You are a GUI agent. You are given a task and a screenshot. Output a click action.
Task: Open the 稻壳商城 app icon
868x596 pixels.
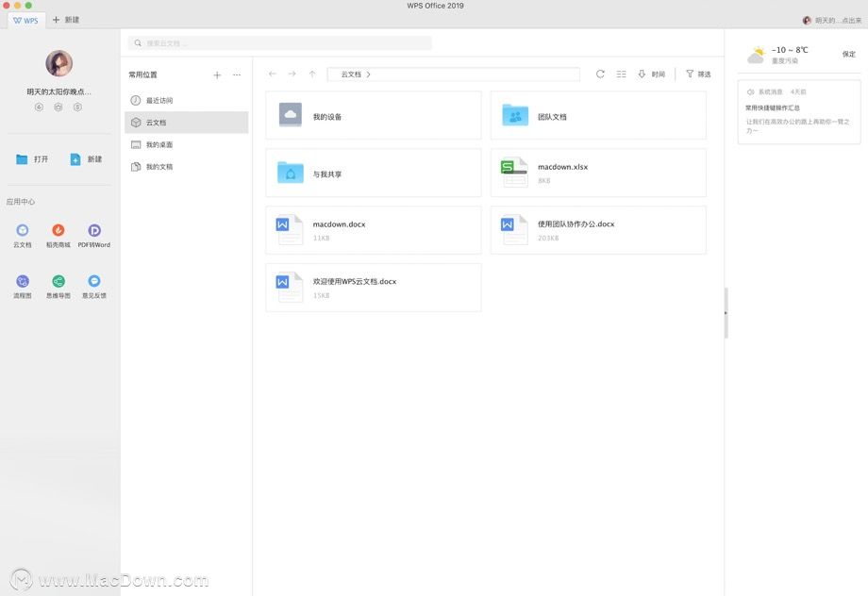tap(58, 235)
